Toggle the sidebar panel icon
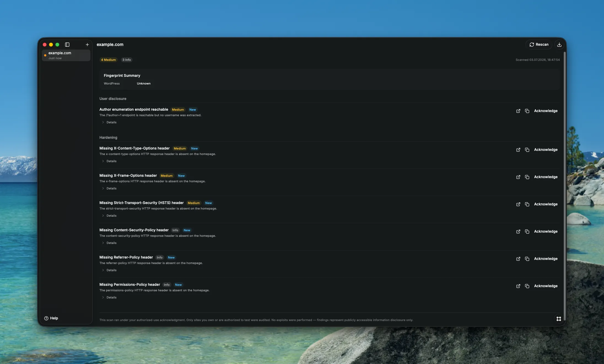The height and width of the screenshot is (364, 604). (x=67, y=45)
